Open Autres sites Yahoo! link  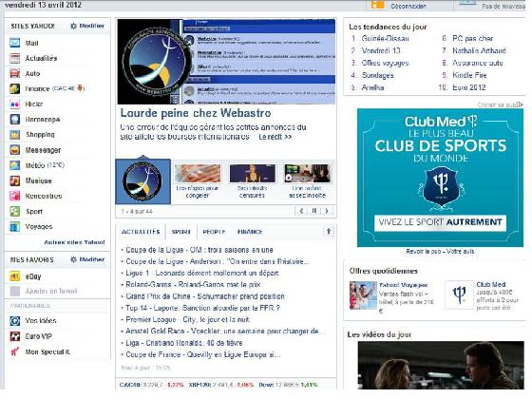(75, 242)
